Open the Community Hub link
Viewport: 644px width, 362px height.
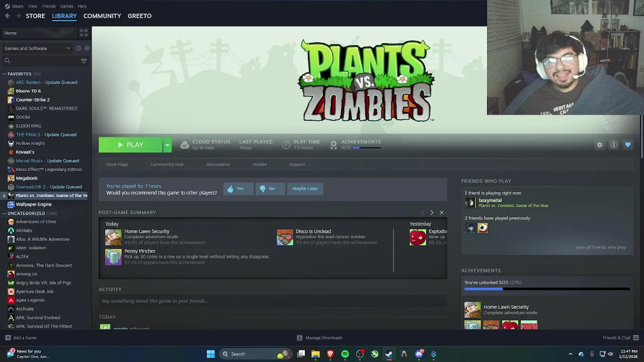pos(167,164)
